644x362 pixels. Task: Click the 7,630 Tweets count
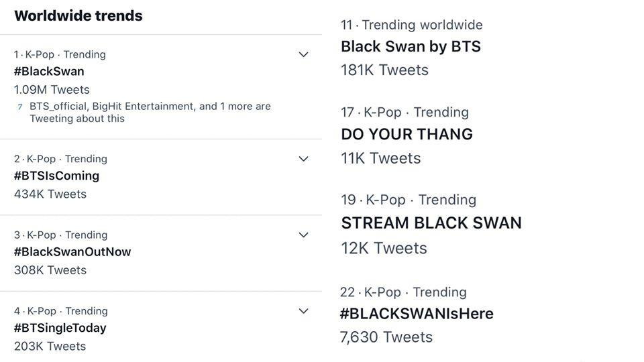(386, 337)
